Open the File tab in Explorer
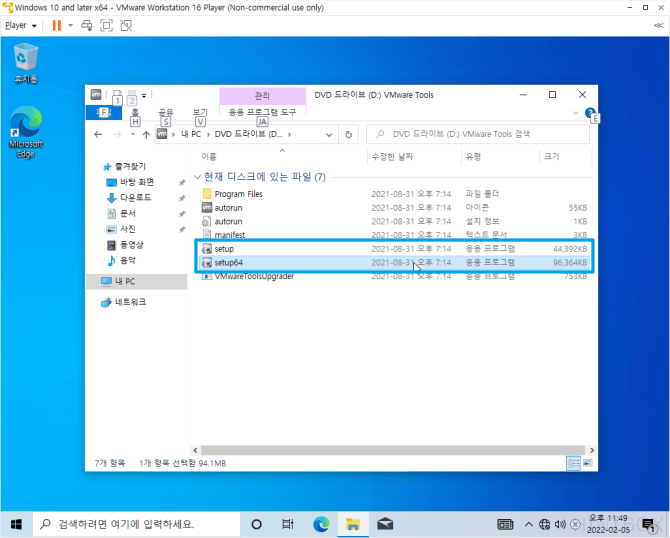Viewport: 670px width, 538px height. click(x=104, y=113)
